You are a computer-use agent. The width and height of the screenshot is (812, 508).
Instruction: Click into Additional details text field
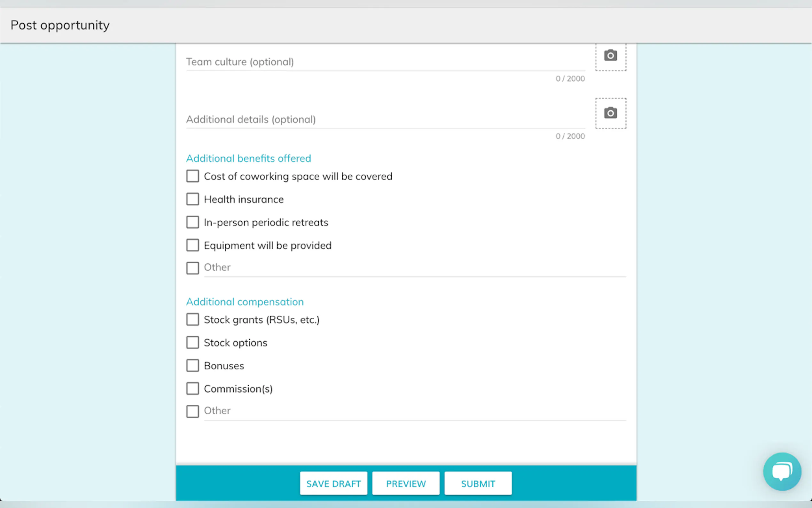[x=385, y=120]
